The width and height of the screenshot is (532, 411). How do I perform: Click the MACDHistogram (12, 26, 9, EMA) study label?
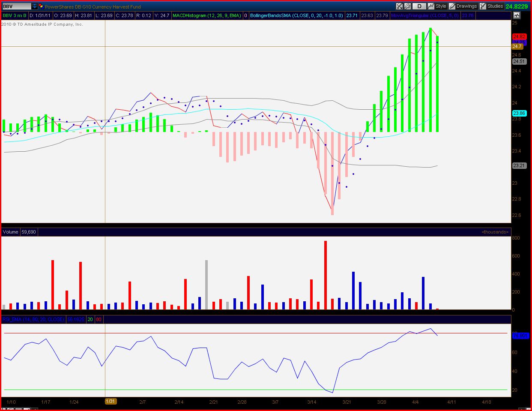207,15
